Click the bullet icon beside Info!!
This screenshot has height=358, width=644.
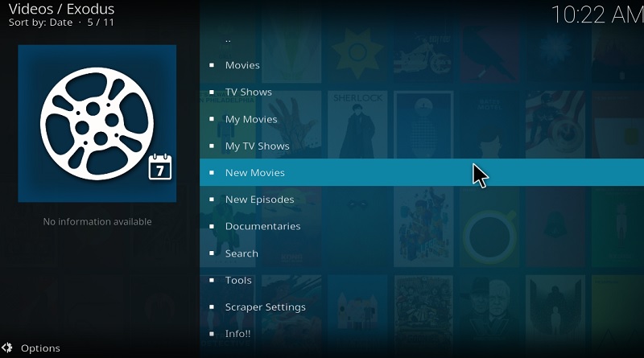[212, 334]
